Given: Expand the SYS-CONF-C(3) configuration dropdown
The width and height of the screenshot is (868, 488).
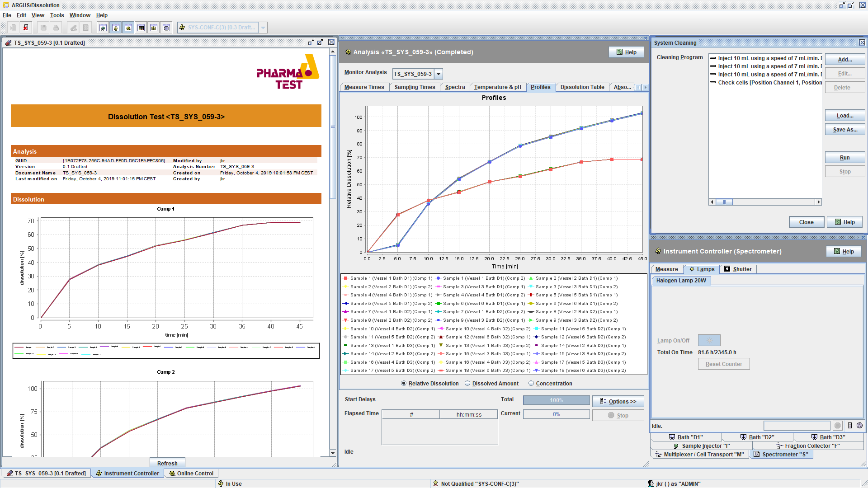Looking at the screenshot, I should pos(263,28).
